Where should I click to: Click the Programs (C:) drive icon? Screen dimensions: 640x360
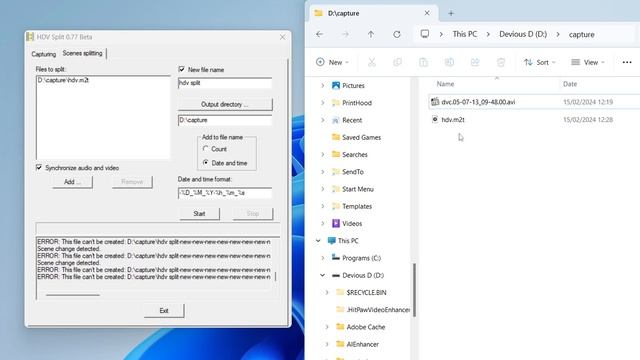pyautogui.click(x=336, y=258)
